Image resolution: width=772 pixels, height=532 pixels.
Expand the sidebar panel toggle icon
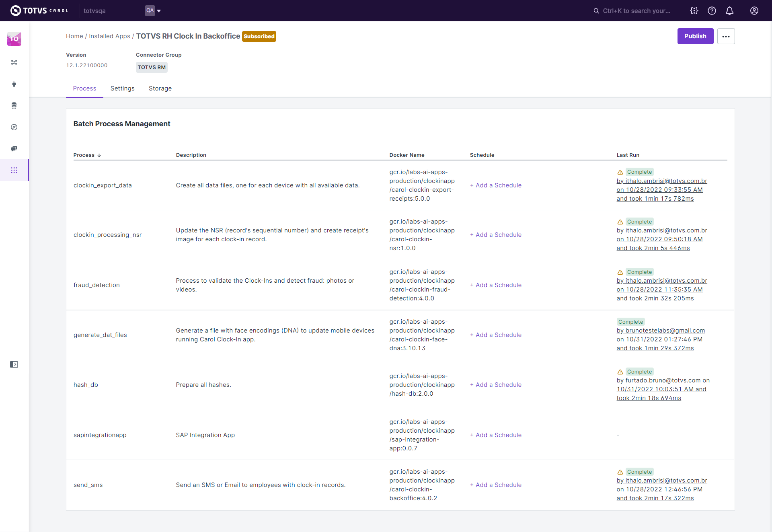pyautogui.click(x=14, y=364)
